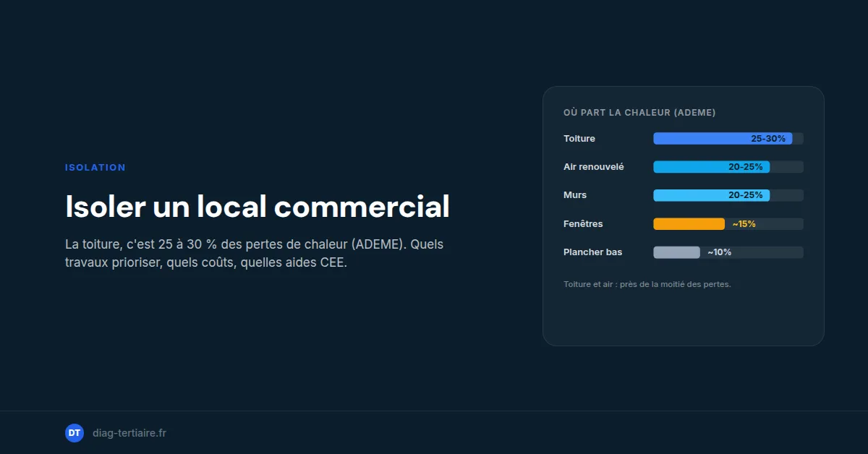Click the orange Fenêtres bar
This screenshot has width=868, height=454.
pos(689,224)
